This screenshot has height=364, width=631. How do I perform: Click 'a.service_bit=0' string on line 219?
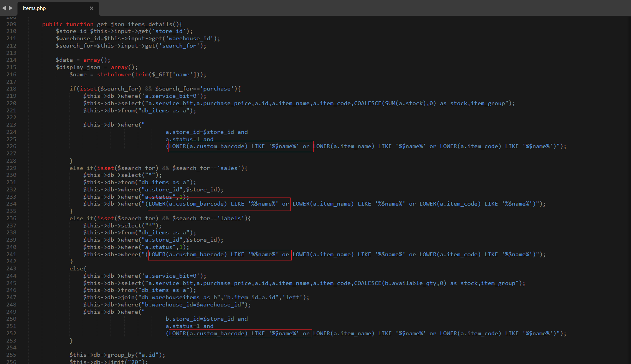(171, 96)
